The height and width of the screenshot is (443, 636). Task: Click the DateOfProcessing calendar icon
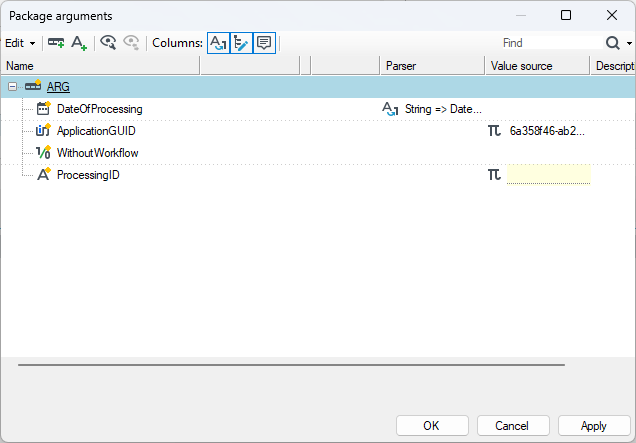click(43, 108)
